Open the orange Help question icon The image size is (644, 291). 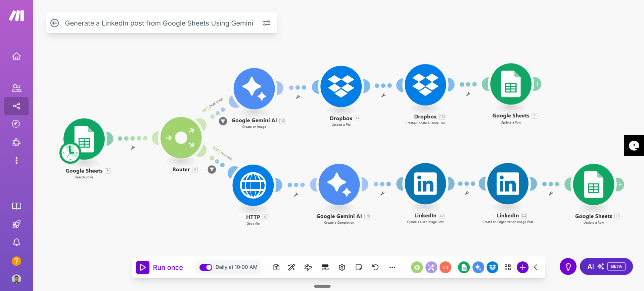coord(16,261)
